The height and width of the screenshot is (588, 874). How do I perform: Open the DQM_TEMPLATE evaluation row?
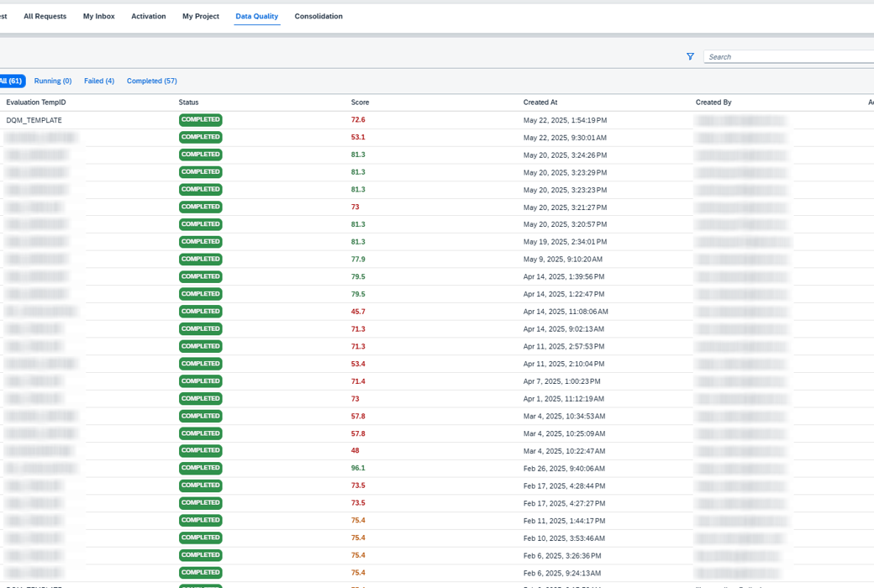(x=34, y=120)
